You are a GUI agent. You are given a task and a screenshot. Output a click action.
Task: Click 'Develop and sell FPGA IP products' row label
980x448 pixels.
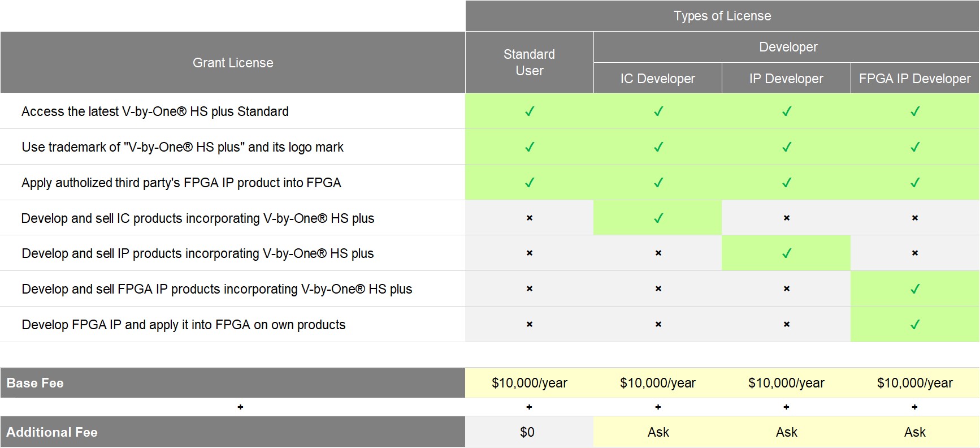pyautogui.click(x=217, y=289)
